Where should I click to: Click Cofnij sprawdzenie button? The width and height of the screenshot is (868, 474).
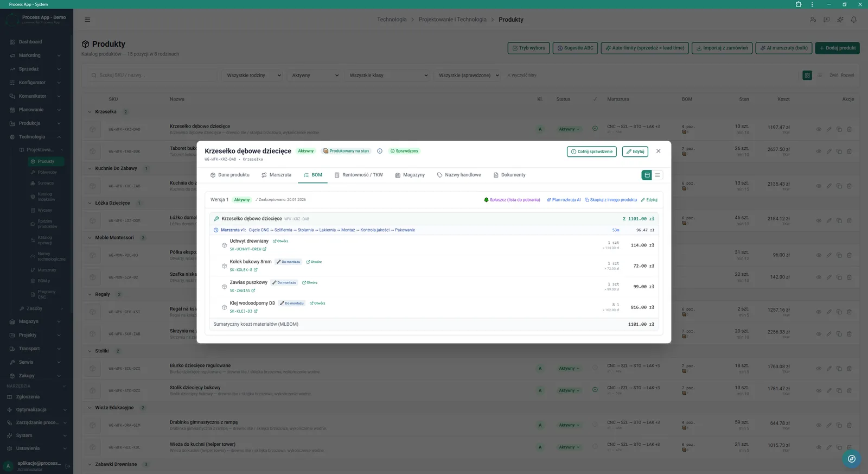pos(592,151)
